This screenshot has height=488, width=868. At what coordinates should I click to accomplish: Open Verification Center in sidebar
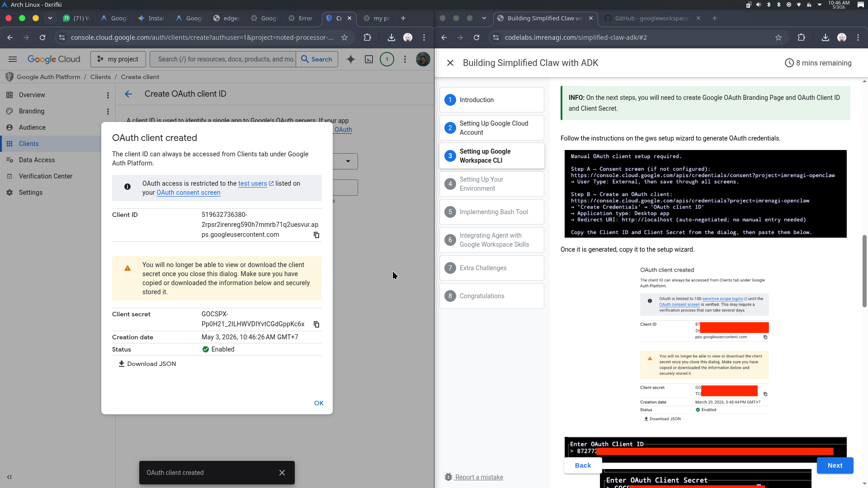click(45, 176)
